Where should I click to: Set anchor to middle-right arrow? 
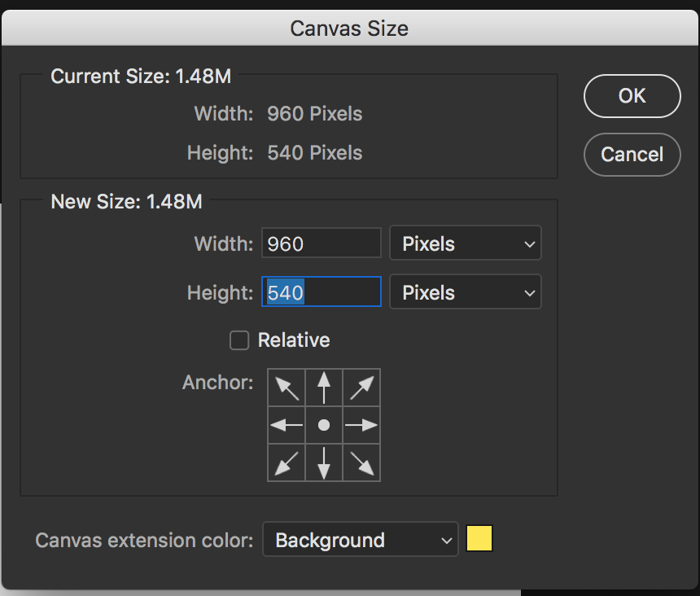[x=361, y=425]
